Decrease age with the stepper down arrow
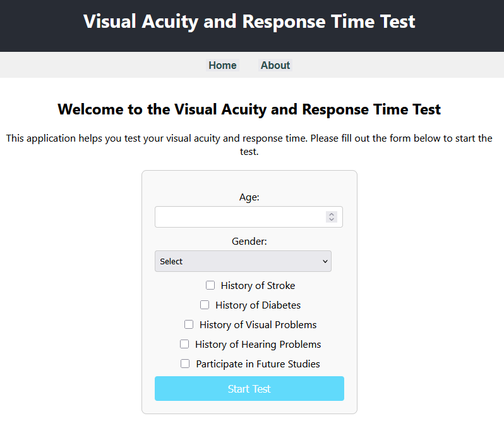Viewport: 504px width, 423px height. (x=332, y=220)
